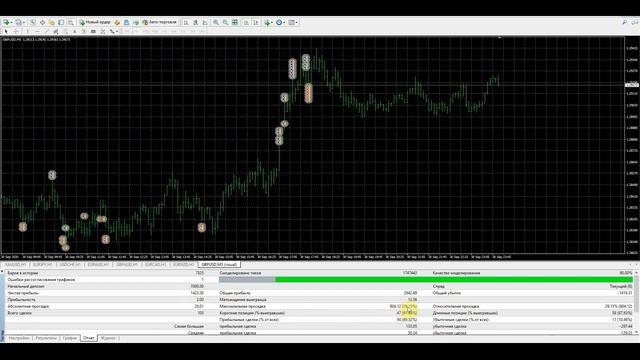The image size is (640, 360).
Task: Select the trendline drawing tool
Action: 47,31
